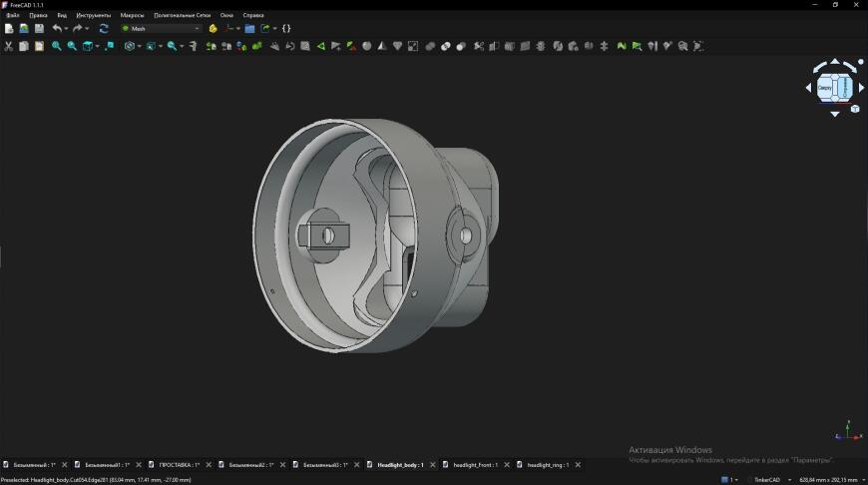Click the mesh union boolean icon
This screenshot has height=485, width=868.
(x=430, y=46)
